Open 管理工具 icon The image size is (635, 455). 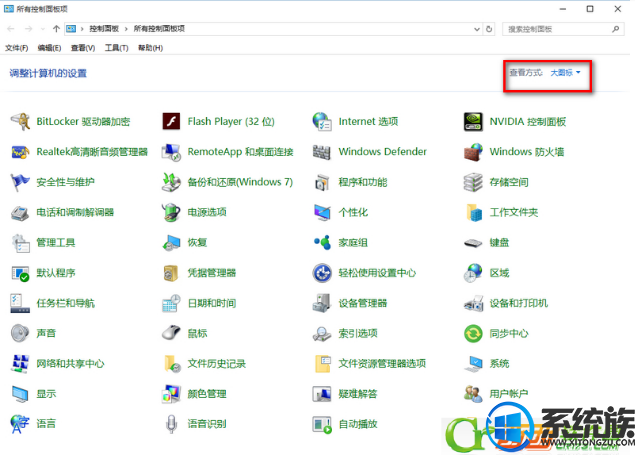tap(20, 243)
